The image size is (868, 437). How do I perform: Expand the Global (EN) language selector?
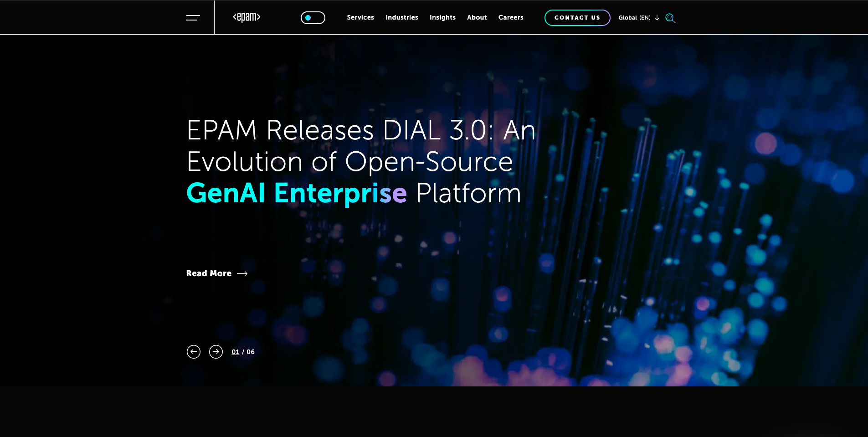tap(634, 18)
